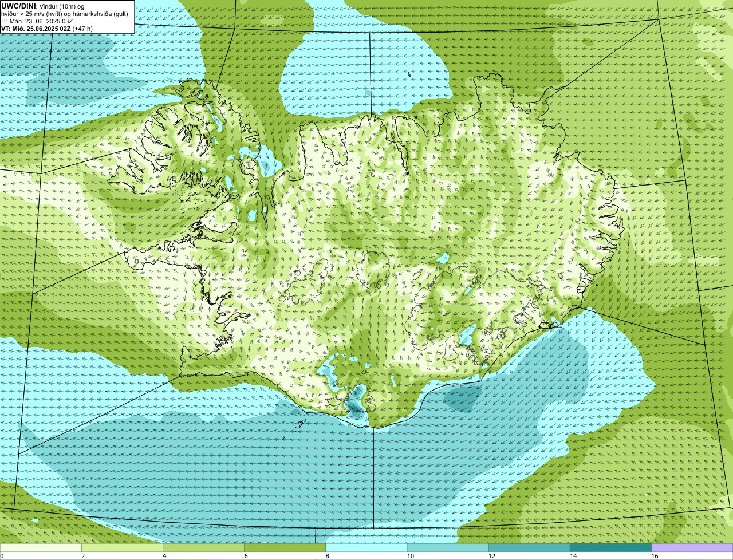Click the scale label '12'

pos(491,556)
